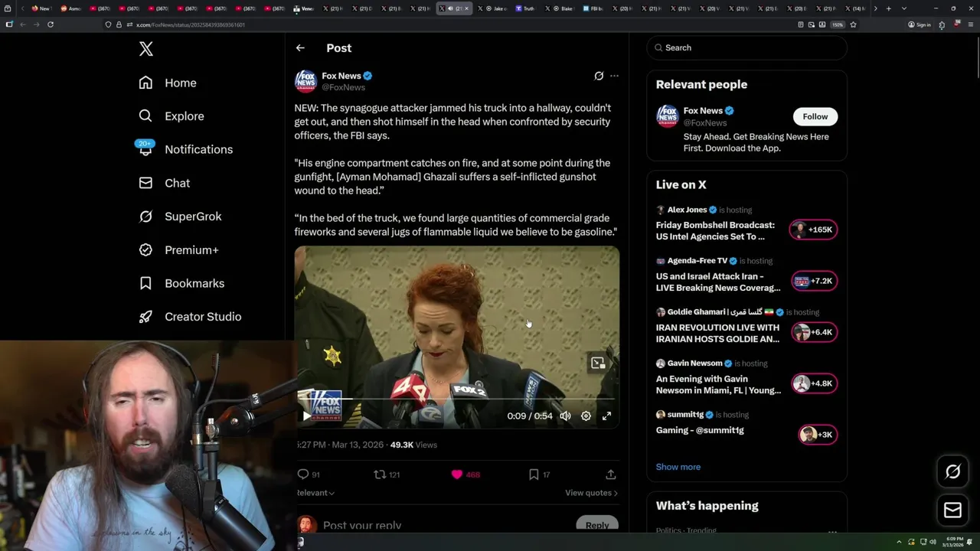Open Gavin Newsom evening live space
The height and width of the screenshot is (551, 980).
(718, 385)
